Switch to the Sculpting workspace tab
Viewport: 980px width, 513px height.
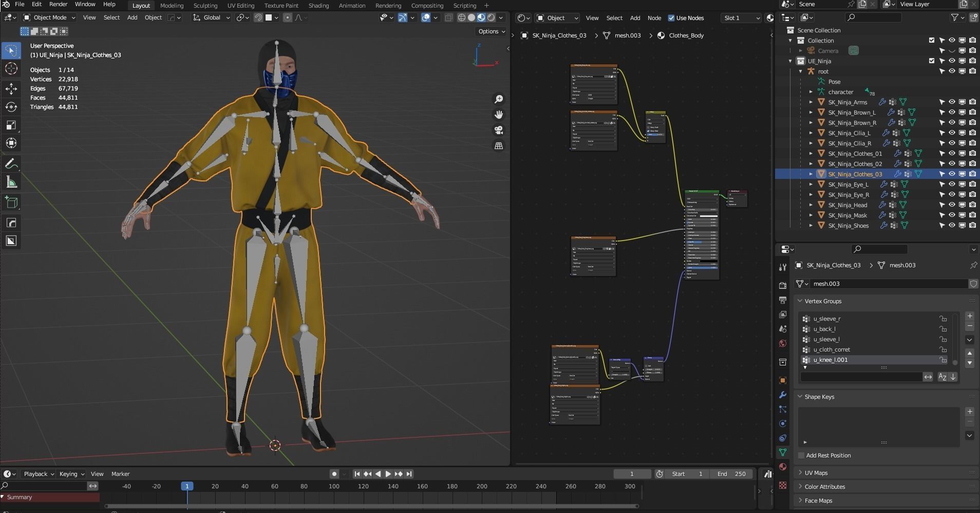click(x=205, y=6)
